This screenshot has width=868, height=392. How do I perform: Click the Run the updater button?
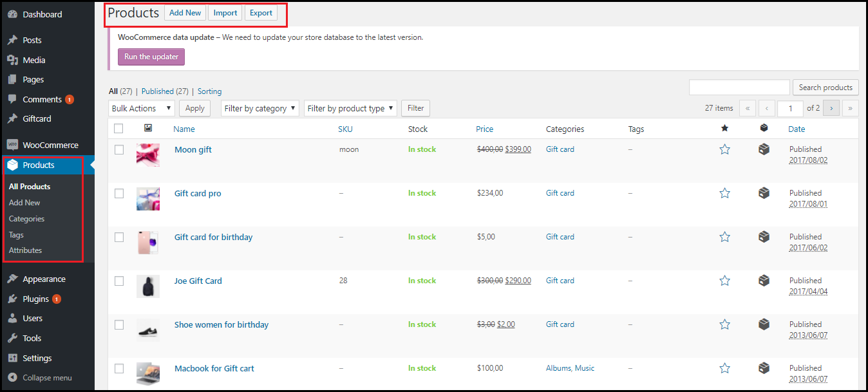pyautogui.click(x=151, y=57)
